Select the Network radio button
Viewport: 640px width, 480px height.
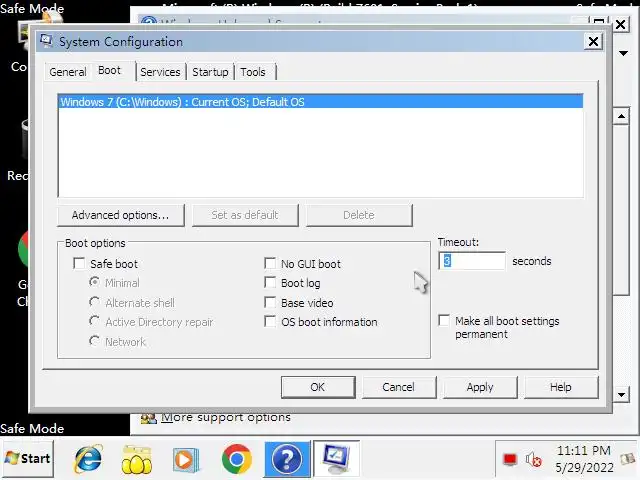94,340
